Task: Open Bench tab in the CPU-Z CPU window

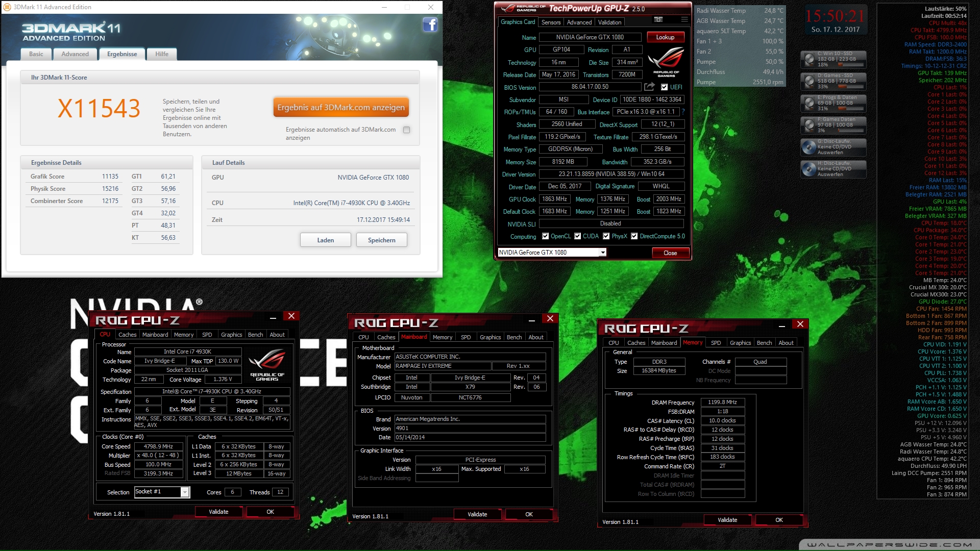Action: [256, 335]
